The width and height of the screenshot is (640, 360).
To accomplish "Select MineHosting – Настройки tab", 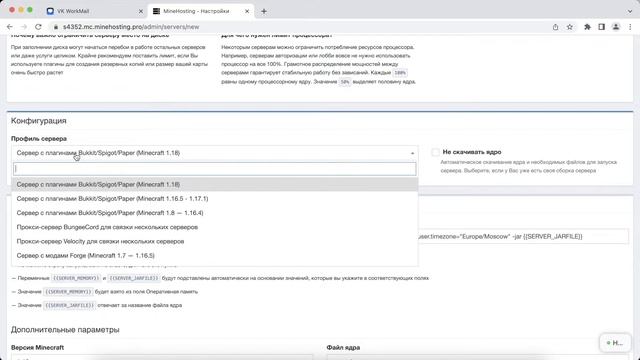I will 201,11.
